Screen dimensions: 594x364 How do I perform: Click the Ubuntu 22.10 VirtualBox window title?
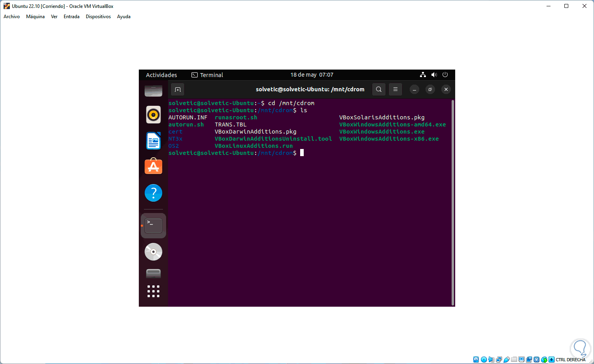pyautogui.click(x=62, y=6)
